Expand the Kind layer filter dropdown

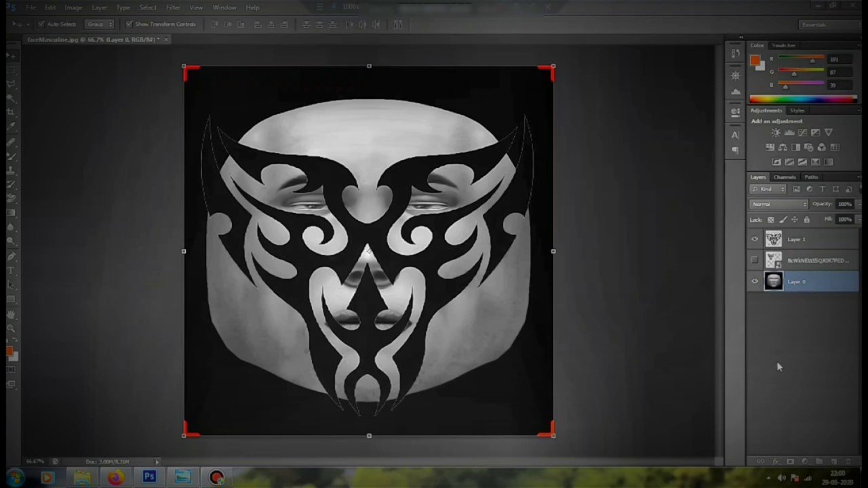(x=769, y=189)
